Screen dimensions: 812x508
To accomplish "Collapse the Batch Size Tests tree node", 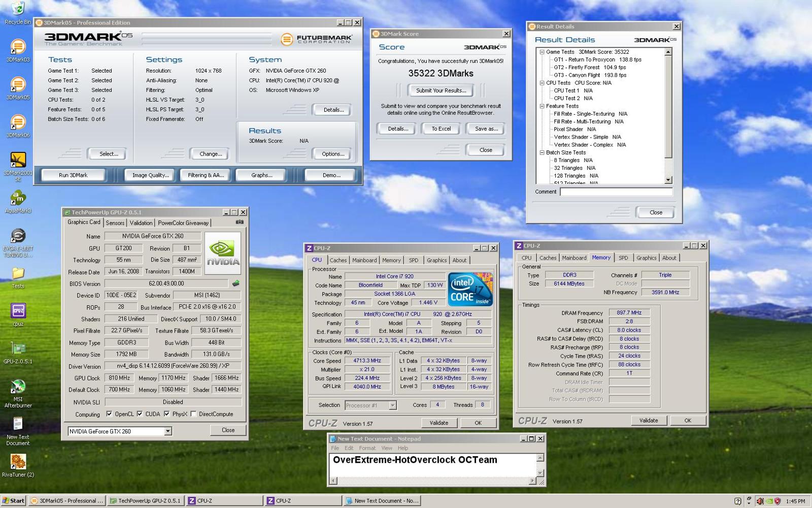I will pos(542,152).
